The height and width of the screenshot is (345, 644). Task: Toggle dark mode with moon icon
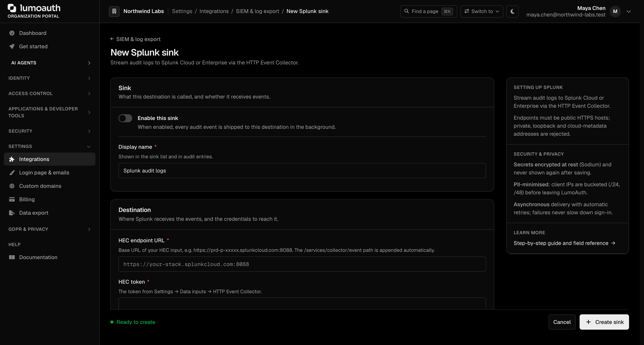tap(512, 11)
